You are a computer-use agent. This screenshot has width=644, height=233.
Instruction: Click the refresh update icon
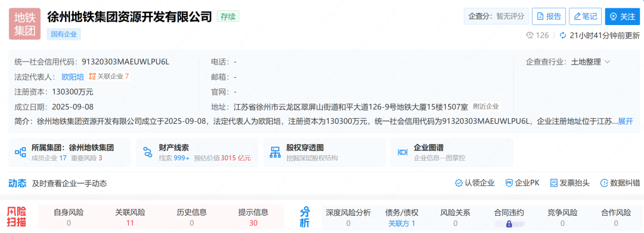pos(563,35)
